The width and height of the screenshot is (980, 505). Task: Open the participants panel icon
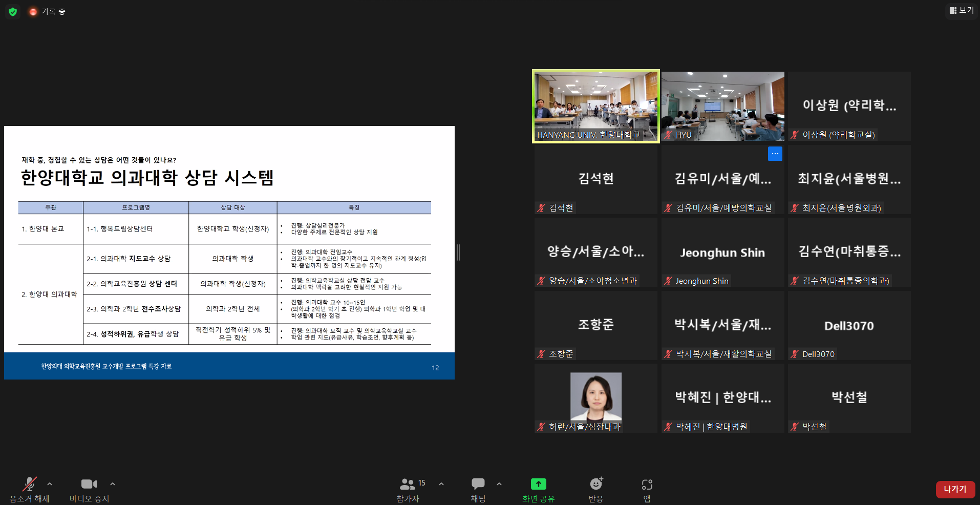pos(408,484)
